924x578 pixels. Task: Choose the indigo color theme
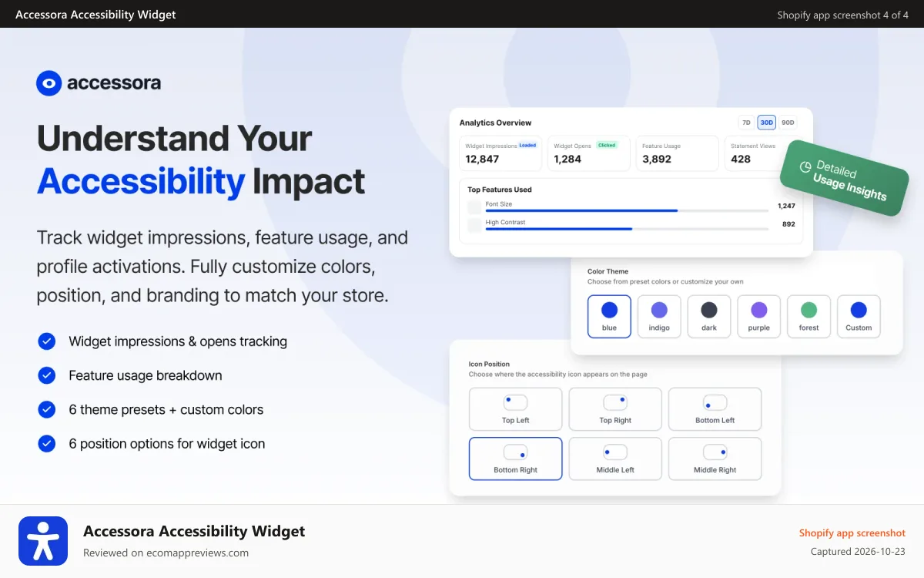tap(659, 317)
